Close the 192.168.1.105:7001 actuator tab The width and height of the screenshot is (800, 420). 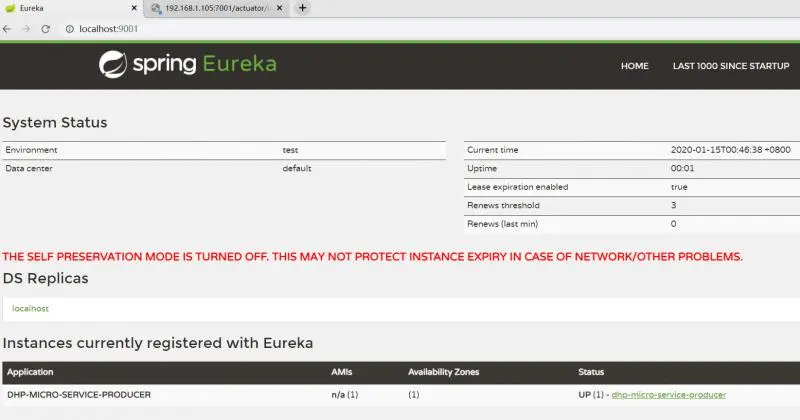280,8
